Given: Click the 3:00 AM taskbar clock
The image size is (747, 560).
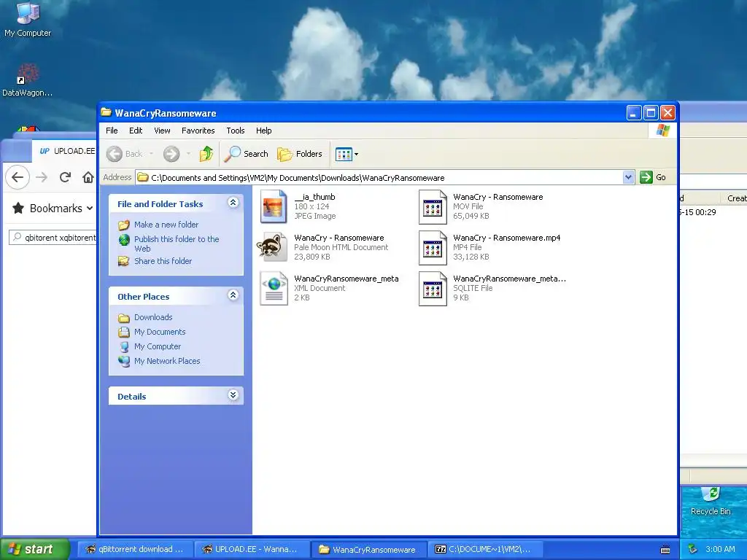Looking at the screenshot, I should tap(720, 549).
